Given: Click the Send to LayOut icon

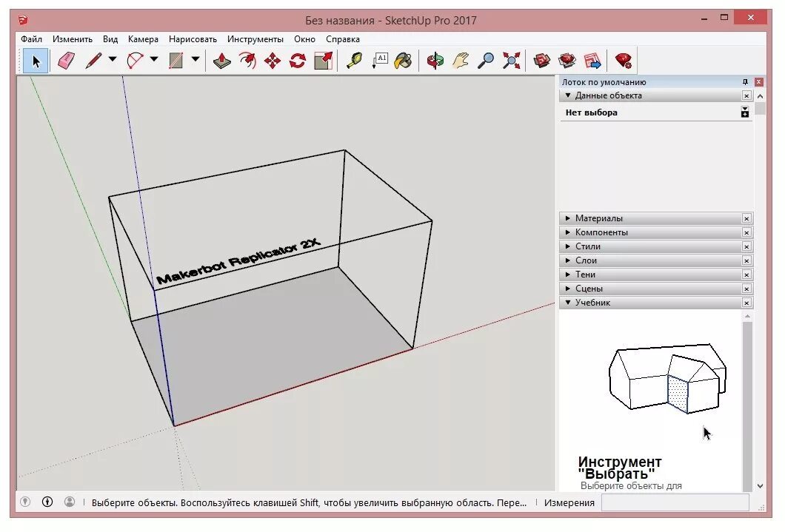Looking at the screenshot, I should coord(592,61).
